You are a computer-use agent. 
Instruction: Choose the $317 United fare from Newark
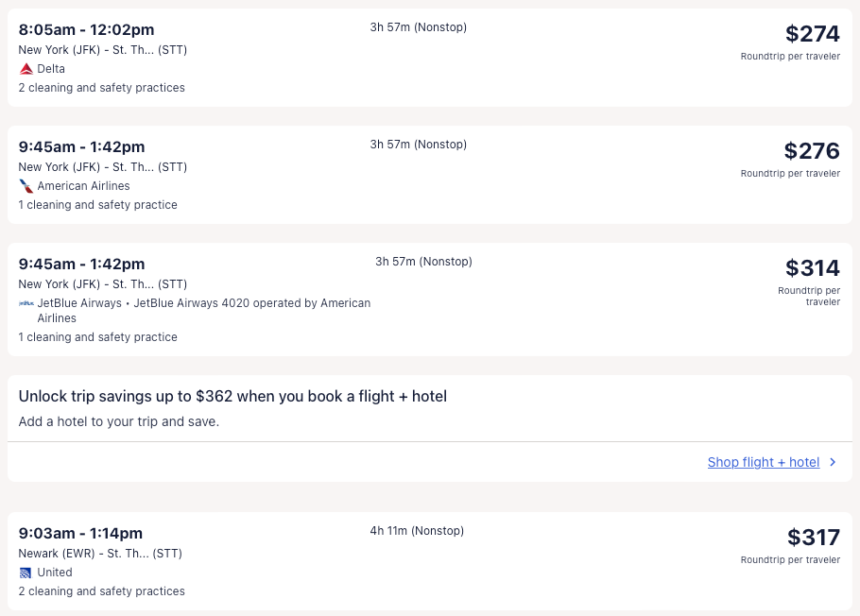(813, 538)
